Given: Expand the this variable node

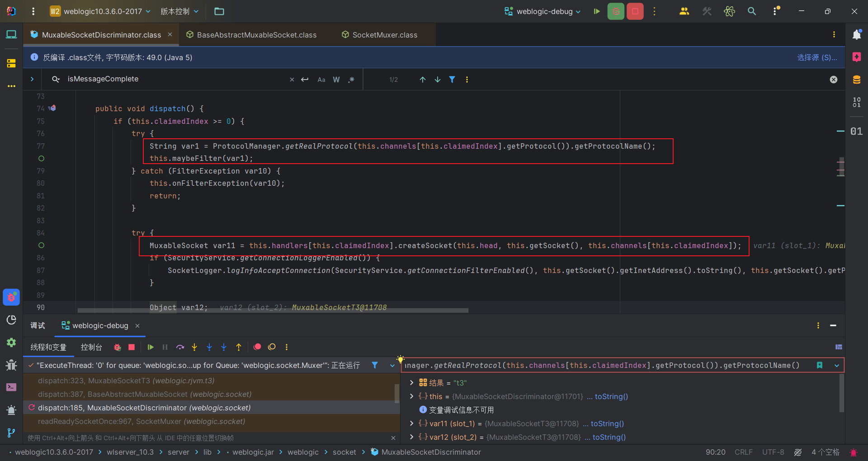Looking at the screenshot, I should [411, 396].
